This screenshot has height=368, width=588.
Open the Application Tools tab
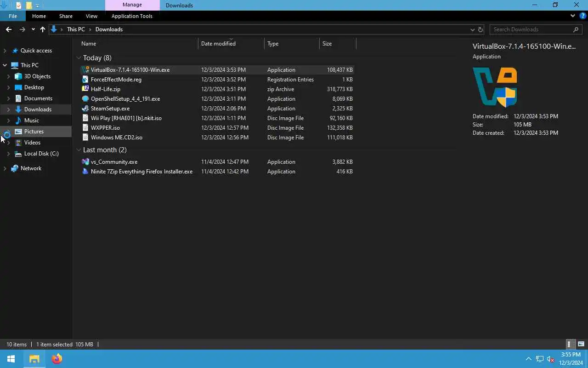(x=132, y=16)
